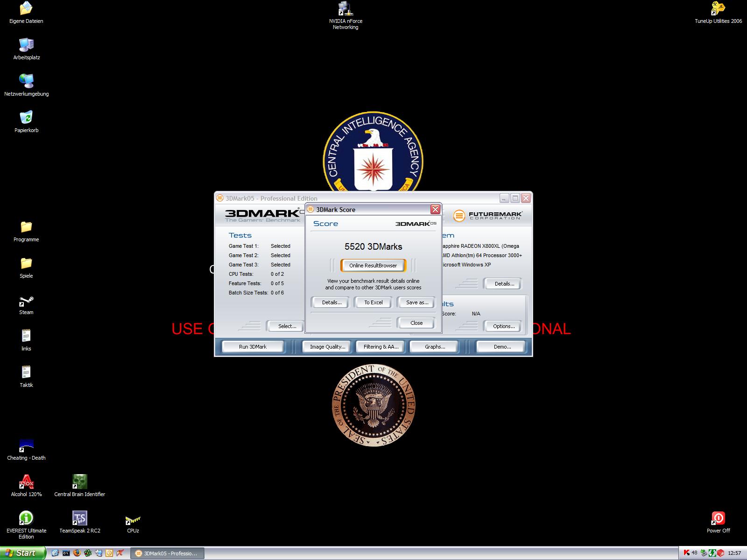Image resolution: width=747 pixels, height=560 pixels.
Task: Open the Eigene Dateien desktop icon
Action: pyautogui.click(x=26, y=13)
